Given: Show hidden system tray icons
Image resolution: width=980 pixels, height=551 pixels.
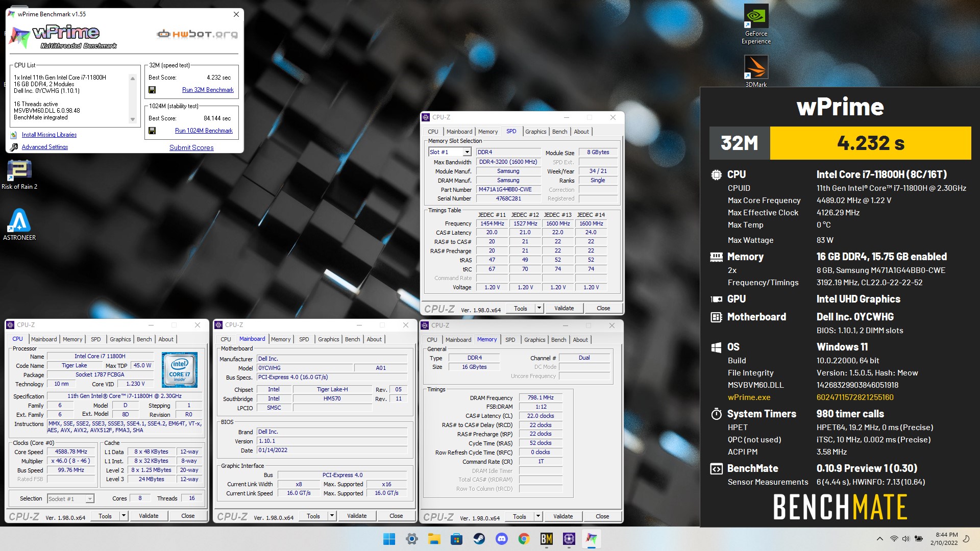Looking at the screenshot, I should pyautogui.click(x=879, y=539).
